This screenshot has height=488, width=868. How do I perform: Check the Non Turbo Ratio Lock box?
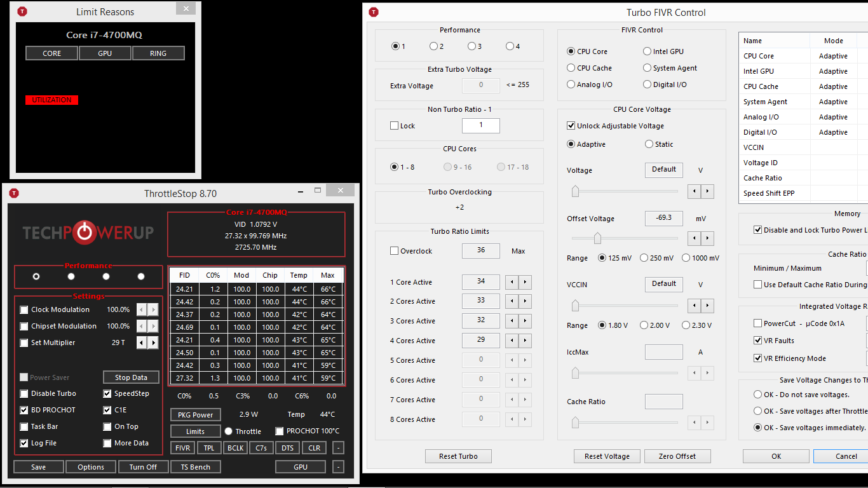[394, 126]
